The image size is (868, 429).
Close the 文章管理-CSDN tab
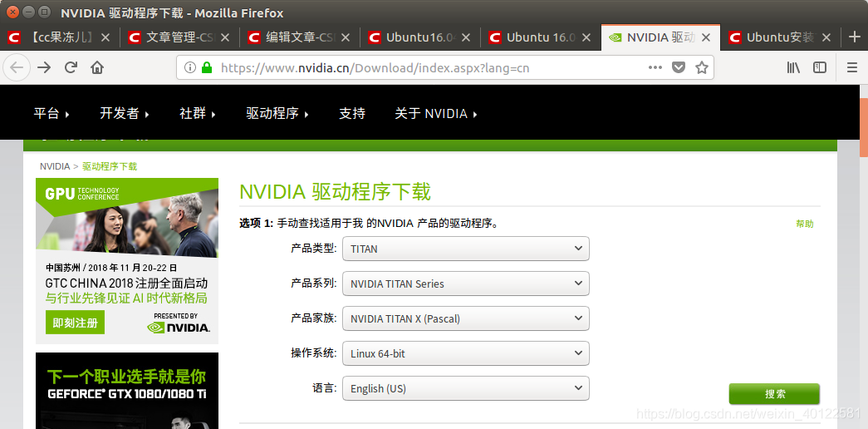click(x=225, y=37)
